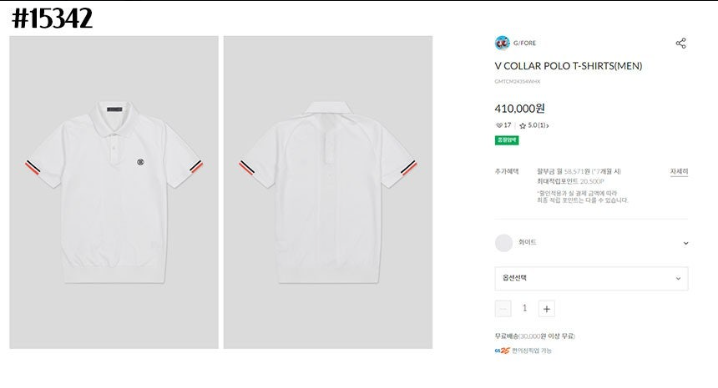Open the review count (1) link
The height and width of the screenshot is (388, 718).
542,125
